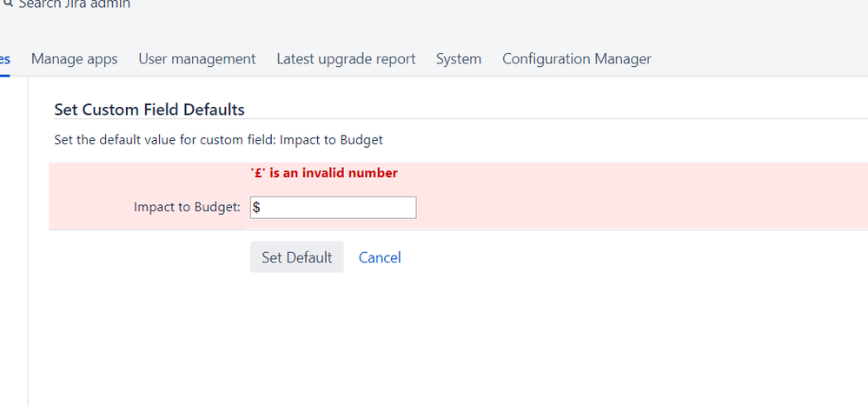Screen dimensions: 868x406
Task: Click the 'Set the default value' description text
Action: pyautogui.click(x=218, y=139)
